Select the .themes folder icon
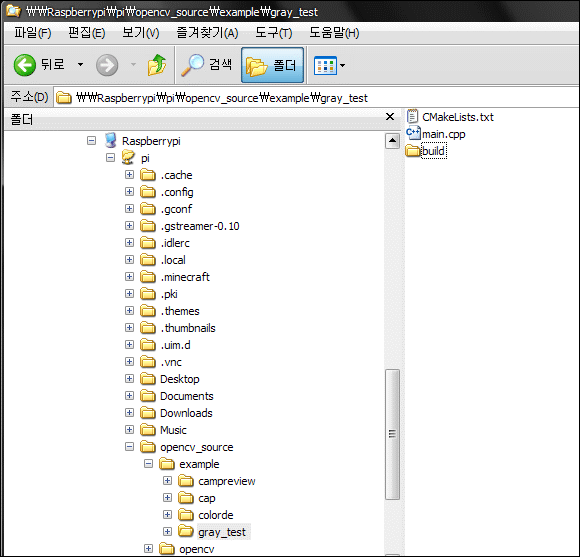 click(148, 311)
